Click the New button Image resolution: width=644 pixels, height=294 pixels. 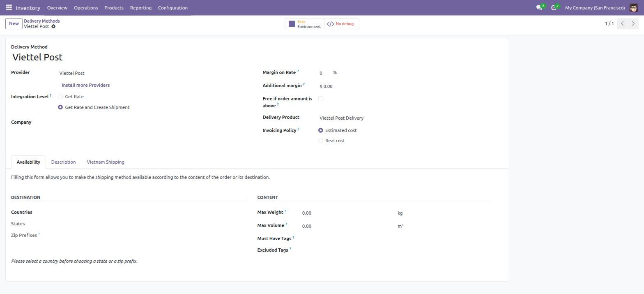coord(14,23)
